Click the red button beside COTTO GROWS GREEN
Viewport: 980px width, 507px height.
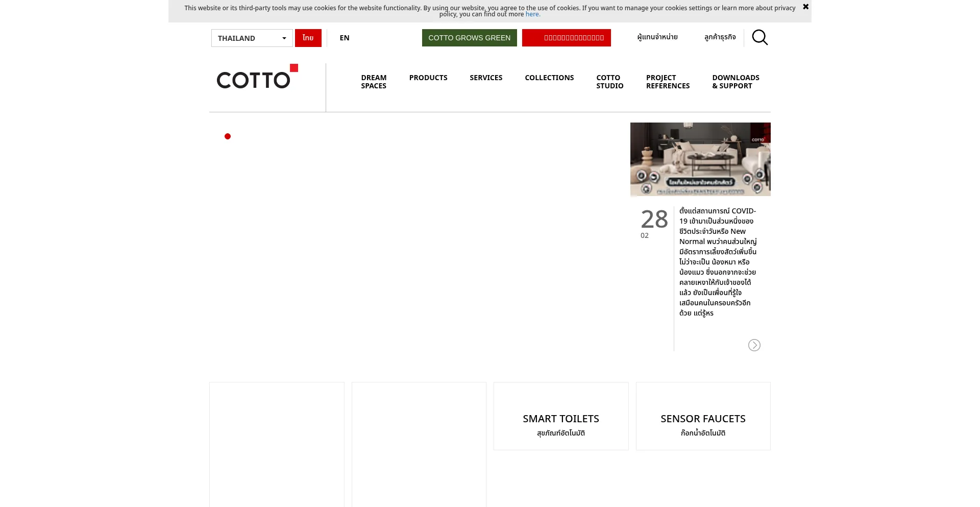(566, 38)
